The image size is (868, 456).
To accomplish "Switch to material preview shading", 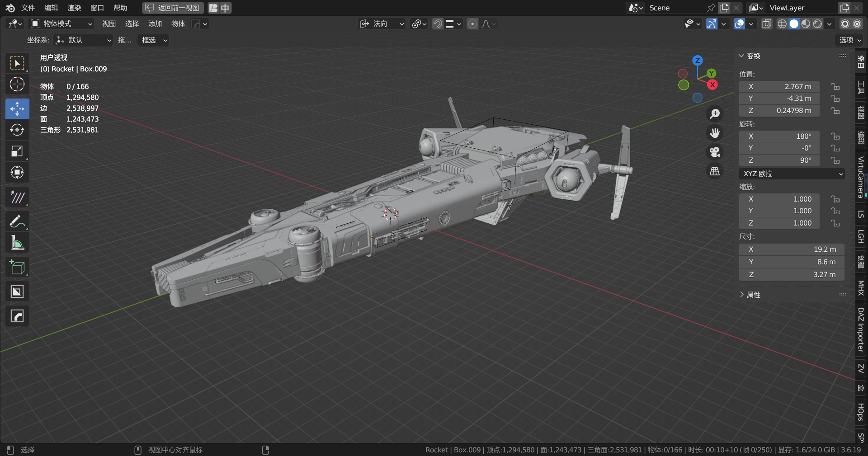I will [x=806, y=24].
